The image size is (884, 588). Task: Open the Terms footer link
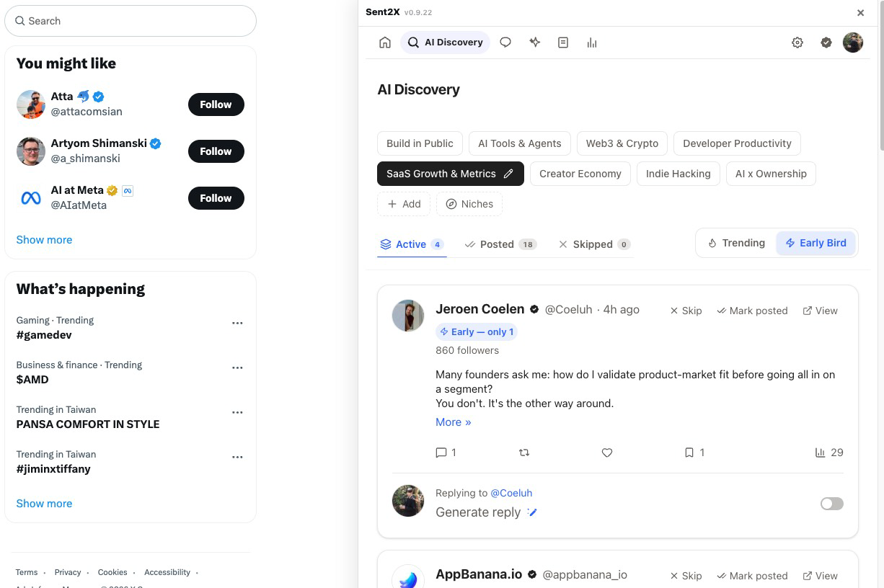tap(27, 572)
